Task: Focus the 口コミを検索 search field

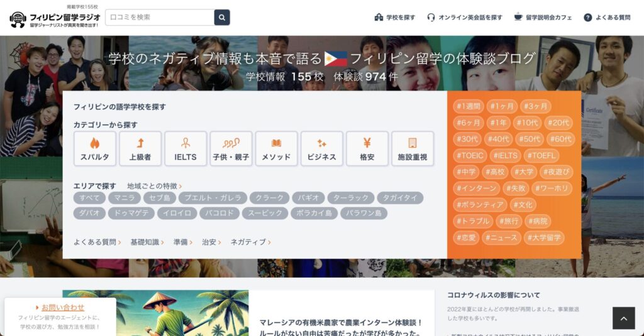Action: tap(160, 17)
